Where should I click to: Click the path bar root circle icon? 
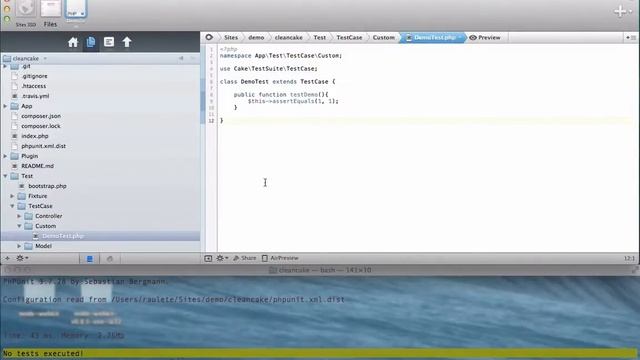[209, 37]
